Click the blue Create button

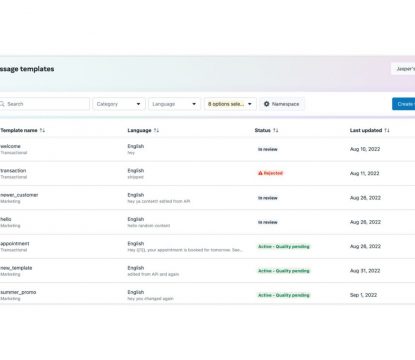point(404,104)
